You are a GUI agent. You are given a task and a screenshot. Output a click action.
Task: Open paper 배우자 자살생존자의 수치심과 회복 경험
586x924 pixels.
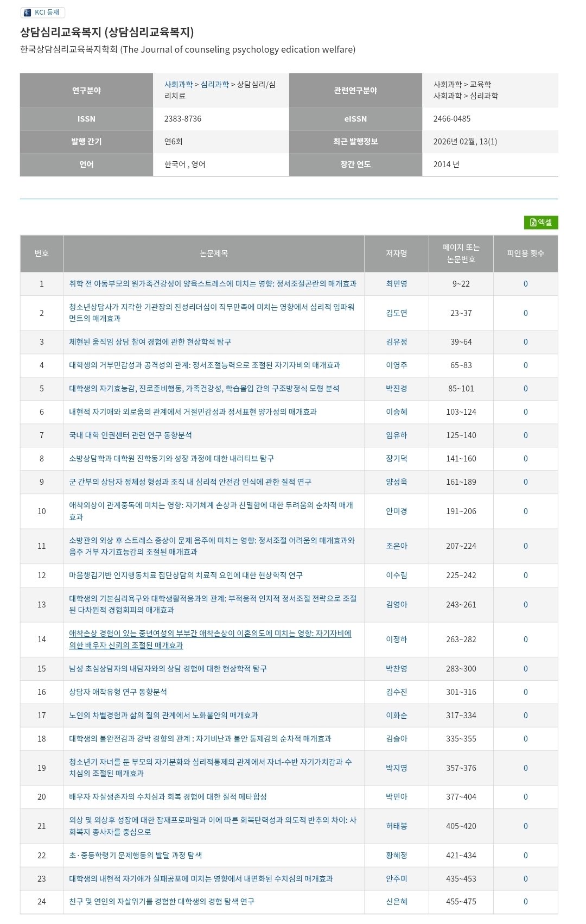(x=168, y=797)
